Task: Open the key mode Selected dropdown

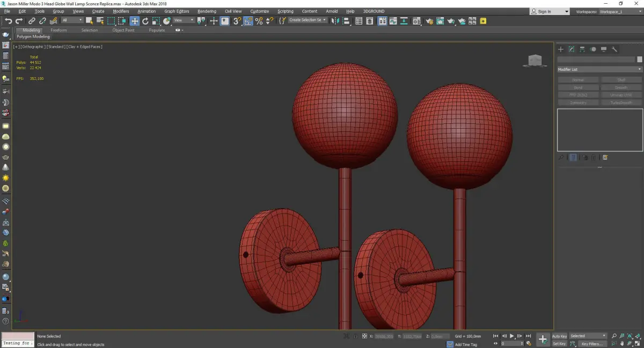Action: point(588,336)
